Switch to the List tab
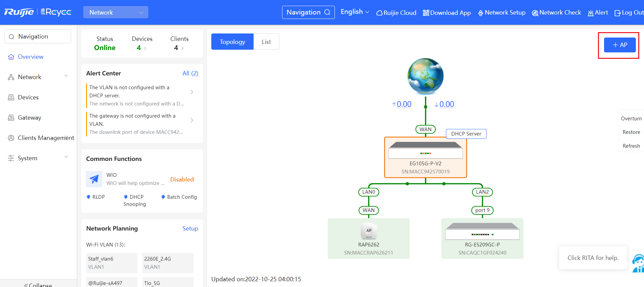The height and width of the screenshot is (287, 644). click(x=266, y=42)
